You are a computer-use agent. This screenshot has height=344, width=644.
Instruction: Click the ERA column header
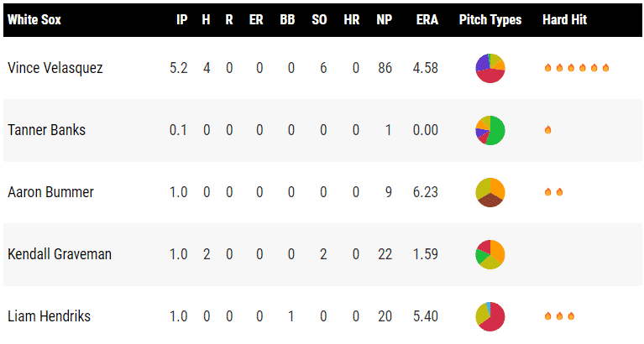(427, 19)
